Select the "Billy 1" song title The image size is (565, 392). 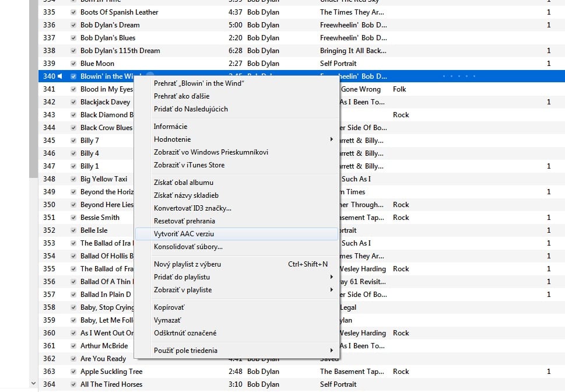click(89, 166)
